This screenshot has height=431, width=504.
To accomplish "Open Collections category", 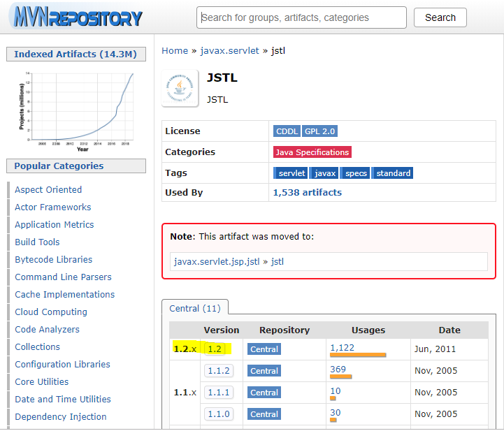I will 37,347.
